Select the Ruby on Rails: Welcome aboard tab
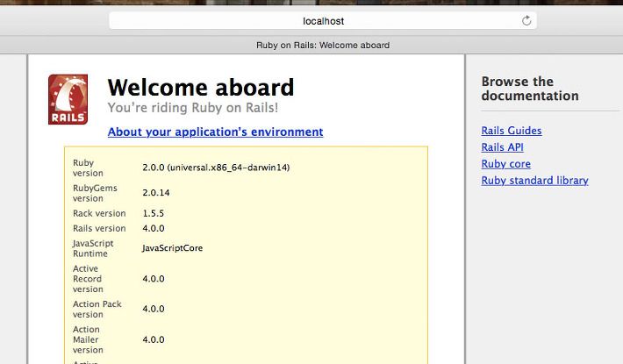 (323, 46)
